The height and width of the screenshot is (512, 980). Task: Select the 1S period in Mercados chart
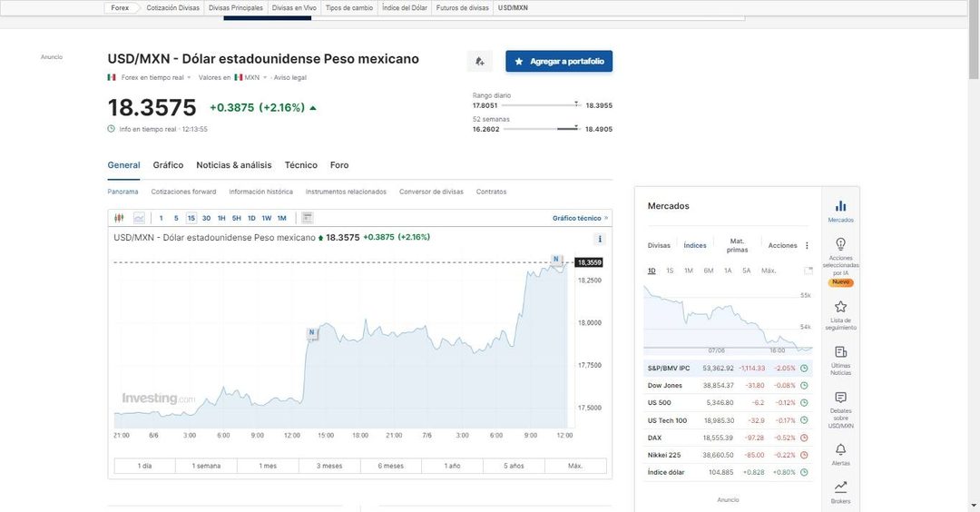coord(670,271)
